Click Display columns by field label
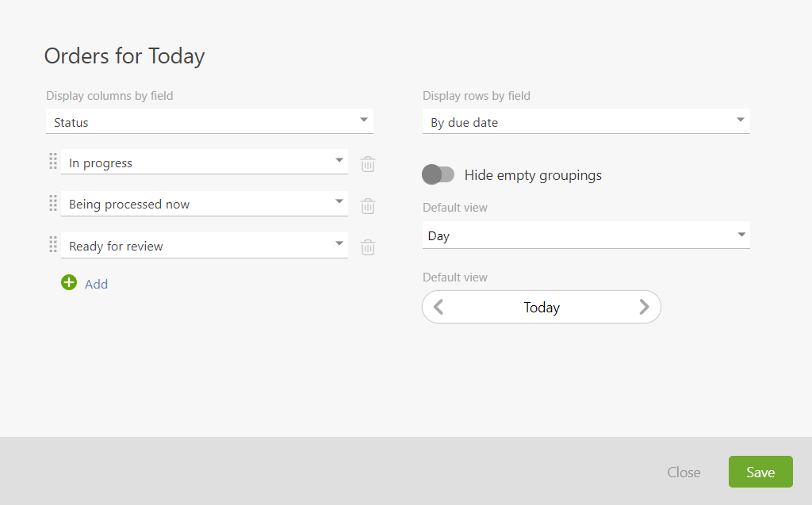 coord(109,96)
